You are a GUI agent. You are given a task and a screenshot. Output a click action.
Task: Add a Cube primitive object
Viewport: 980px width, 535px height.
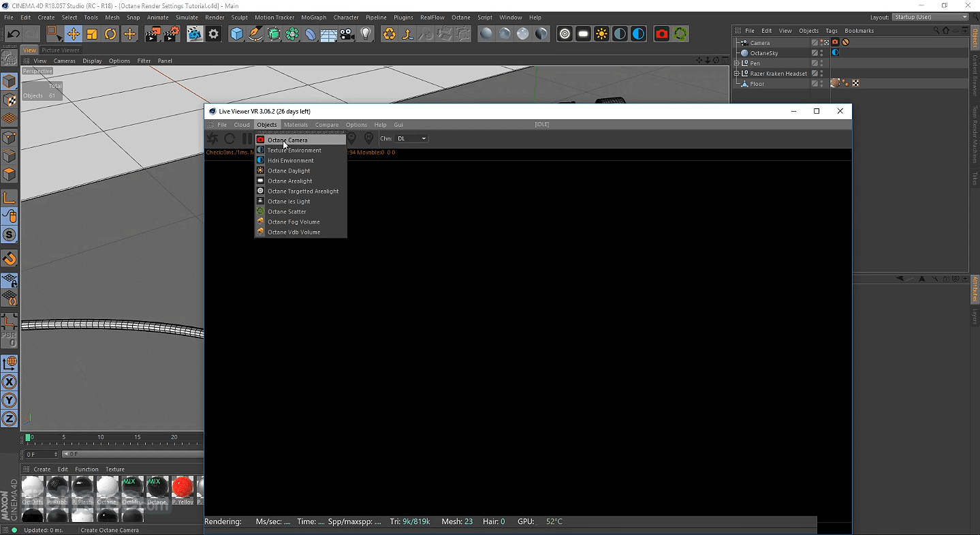pos(237,33)
